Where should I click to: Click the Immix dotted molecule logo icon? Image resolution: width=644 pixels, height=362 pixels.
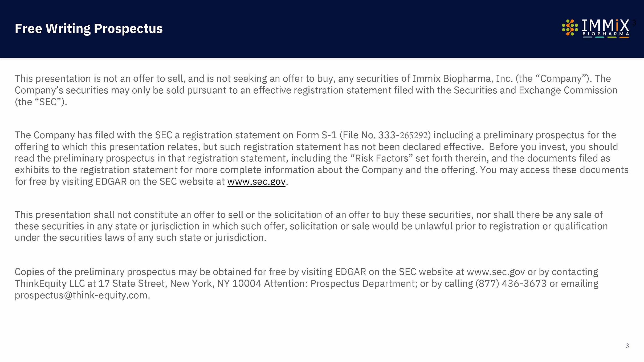pos(570,27)
